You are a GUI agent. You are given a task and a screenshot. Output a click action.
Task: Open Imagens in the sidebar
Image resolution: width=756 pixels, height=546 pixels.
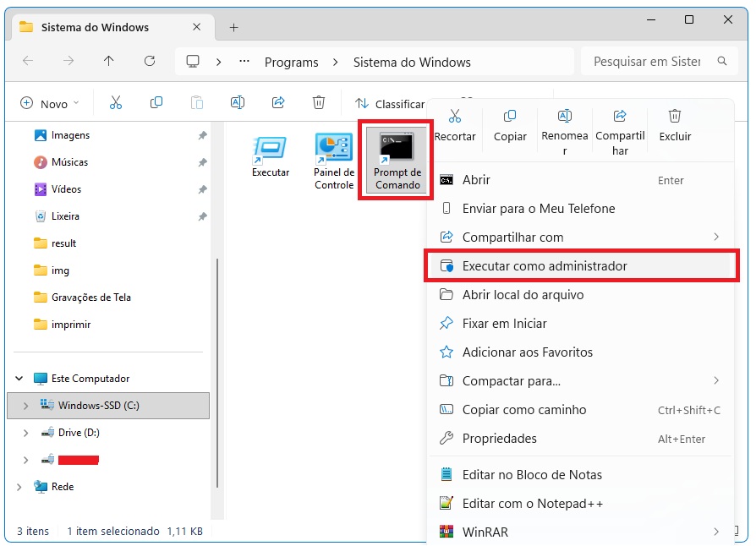[70, 135]
